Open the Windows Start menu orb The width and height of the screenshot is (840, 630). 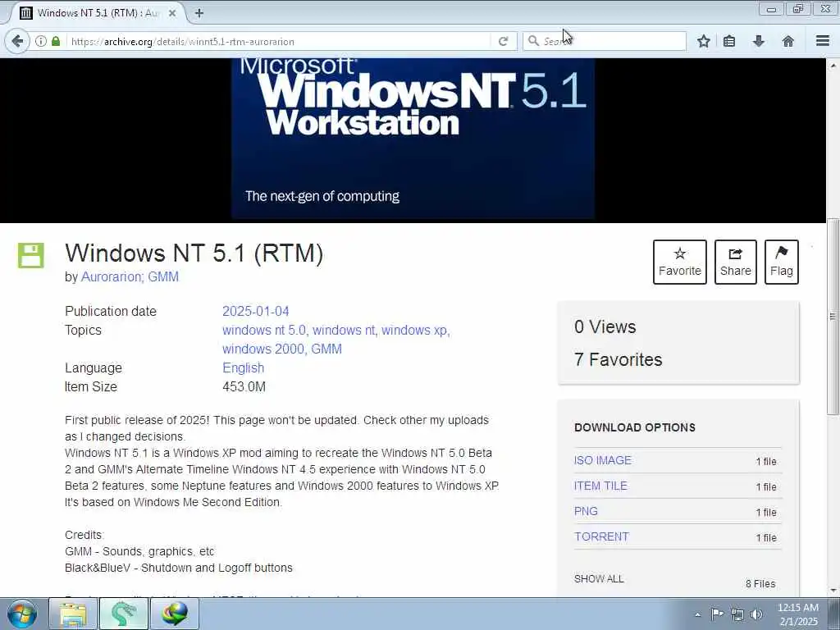click(x=22, y=614)
